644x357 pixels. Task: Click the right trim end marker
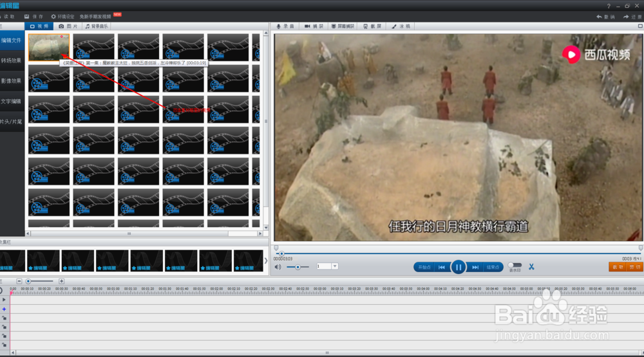pos(641,248)
